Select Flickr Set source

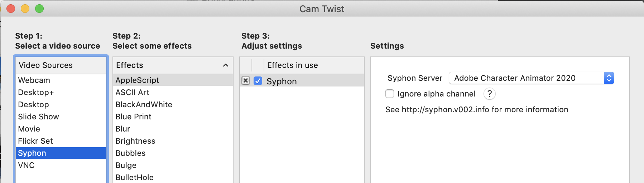point(35,141)
